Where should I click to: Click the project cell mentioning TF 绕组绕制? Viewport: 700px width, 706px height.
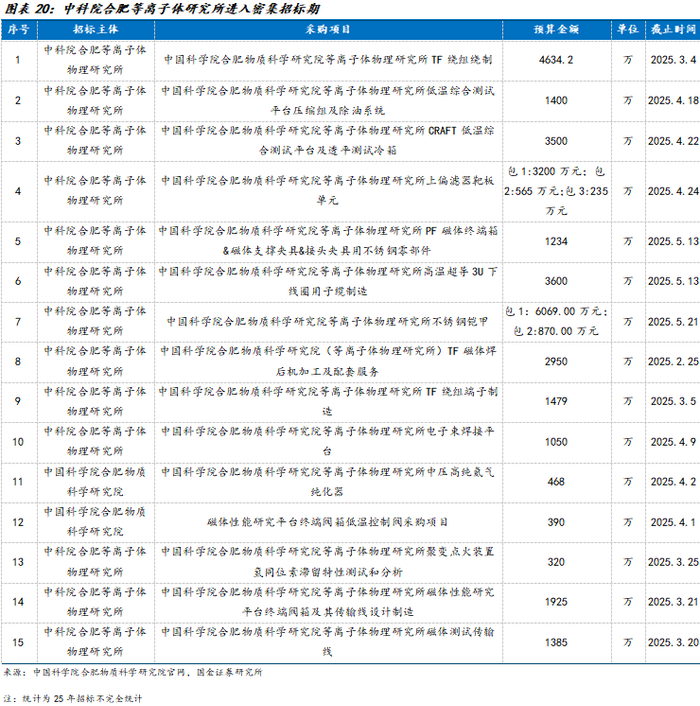[328, 60]
